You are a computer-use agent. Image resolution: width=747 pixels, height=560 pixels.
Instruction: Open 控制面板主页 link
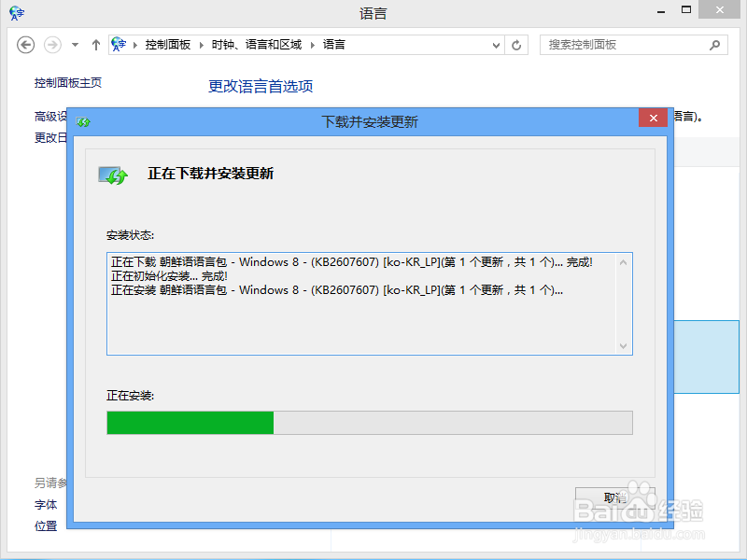[68, 83]
